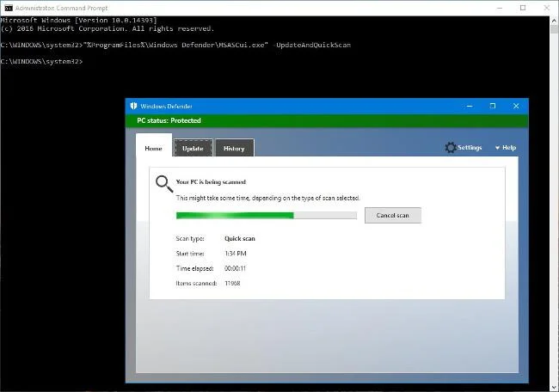Maximize the Command Prompt window
The height and width of the screenshot is (392, 559).
[x=523, y=8]
